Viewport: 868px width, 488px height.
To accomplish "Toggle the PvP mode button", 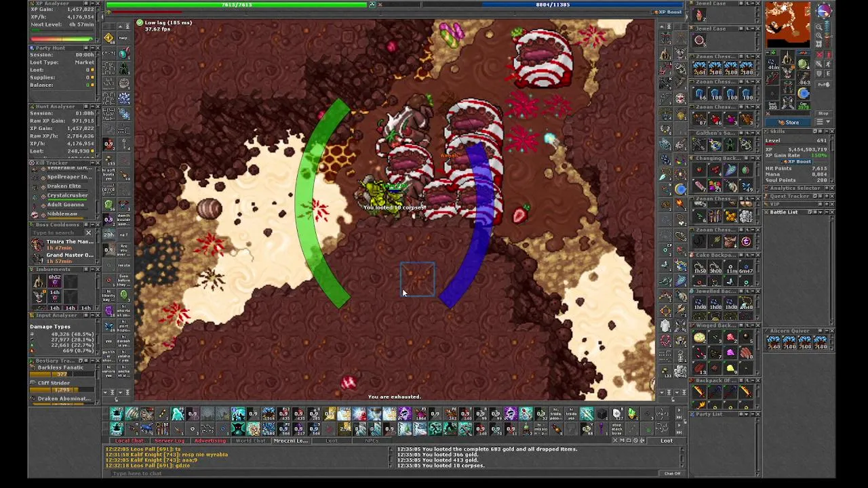I will 824,85.
